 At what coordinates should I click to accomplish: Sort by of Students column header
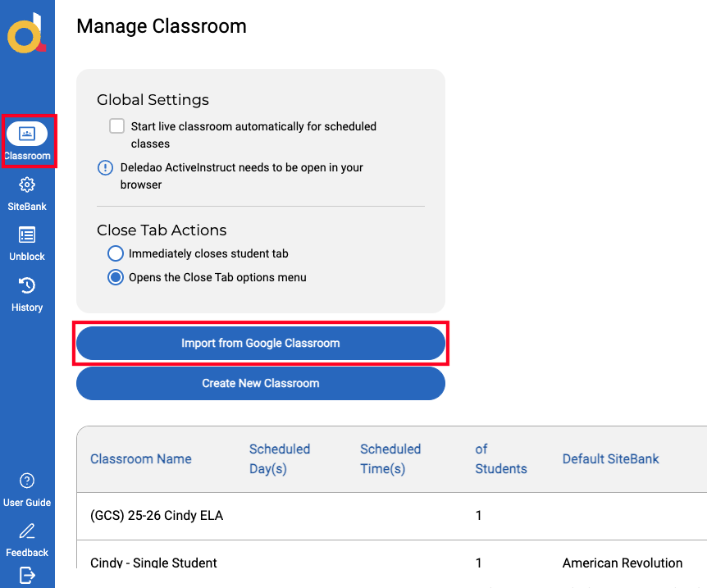(x=501, y=459)
